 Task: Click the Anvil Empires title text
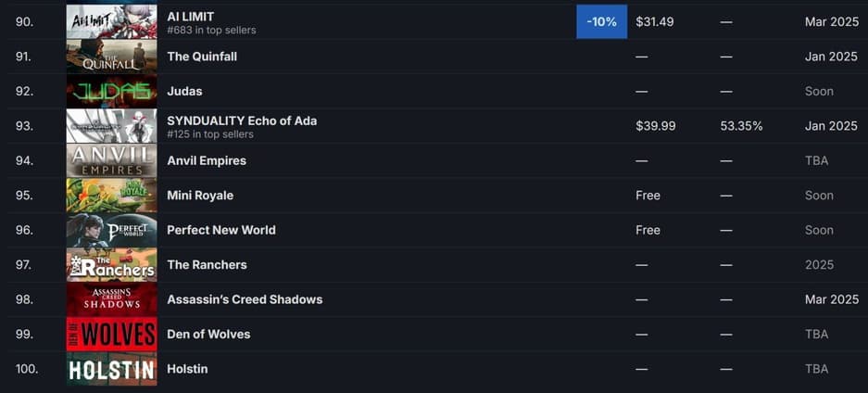(x=207, y=160)
